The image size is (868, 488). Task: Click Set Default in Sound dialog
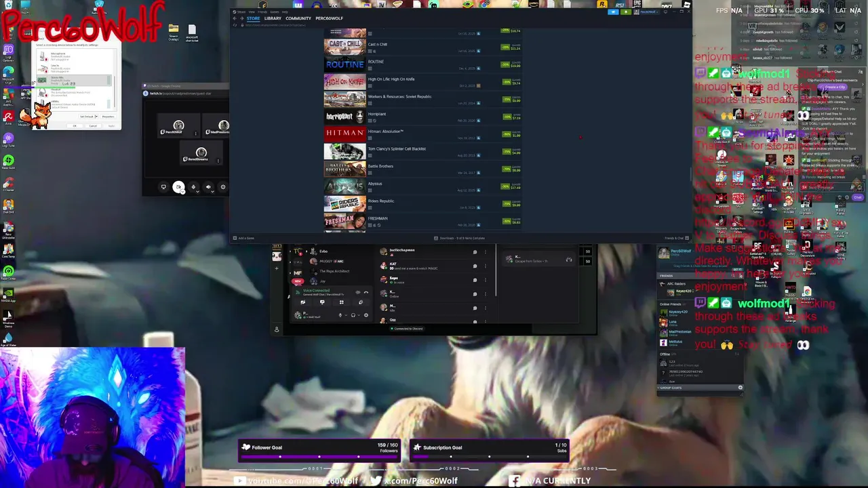click(x=87, y=117)
